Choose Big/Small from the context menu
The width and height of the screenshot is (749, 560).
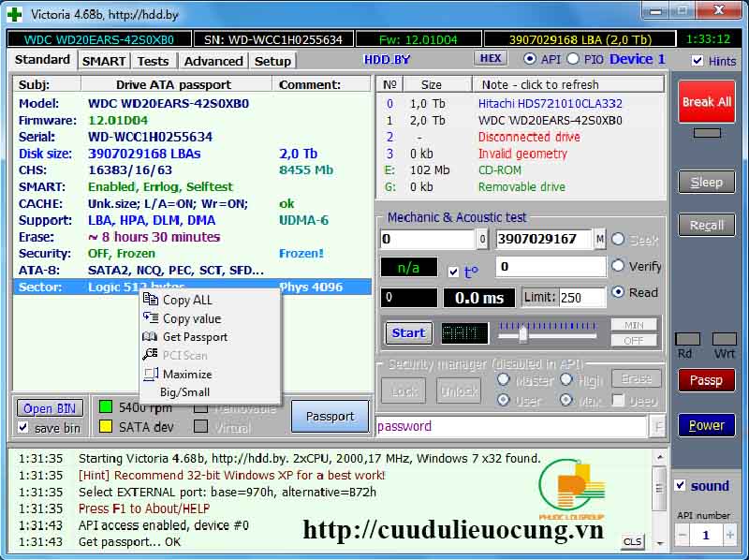point(184,392)
